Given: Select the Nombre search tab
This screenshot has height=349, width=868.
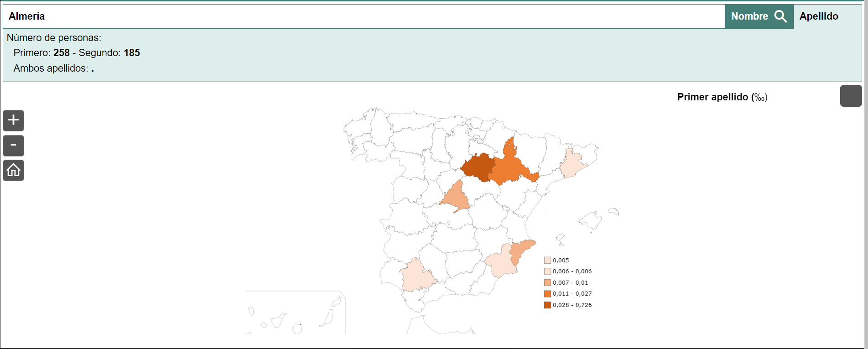Looking at the screenshot, I should pyautogui.click(x=759, y=16).
